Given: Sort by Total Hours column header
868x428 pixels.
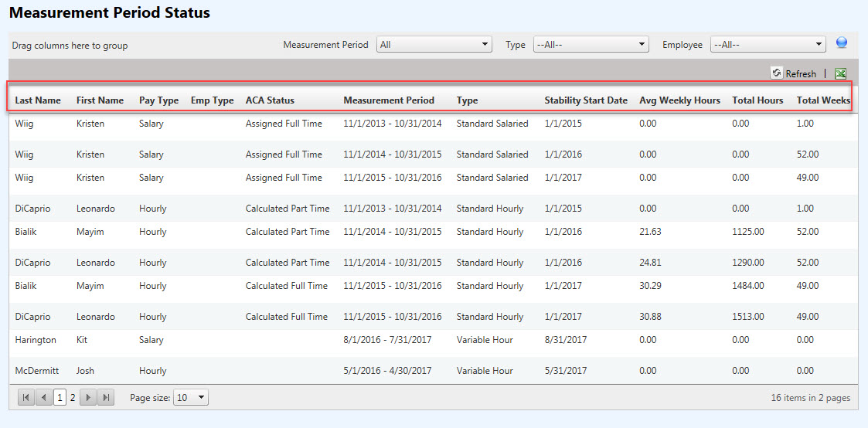Looking at the screenshot, I should pyautogui.click(x=757, y=100).
